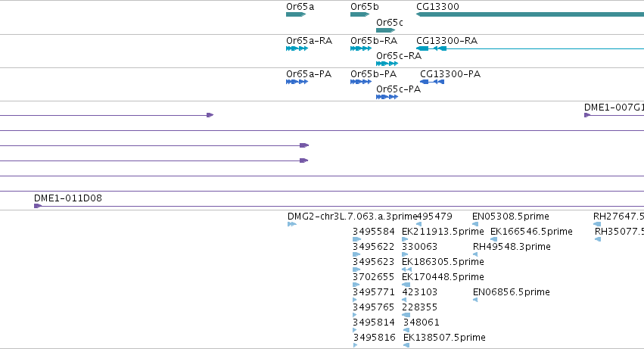The height and width of the screenshot is (349, 644).
Task: Click the 228355 feature glyph
Action: pos(406,315)
